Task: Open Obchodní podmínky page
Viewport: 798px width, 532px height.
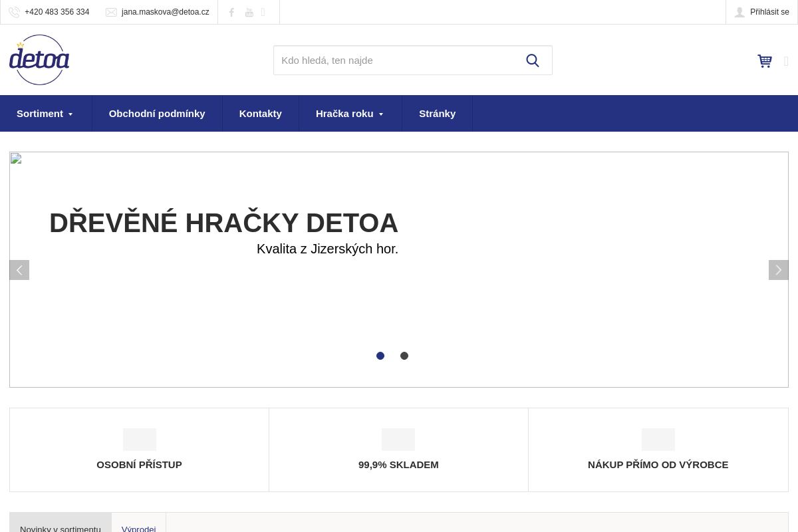Action: (157, 114)
